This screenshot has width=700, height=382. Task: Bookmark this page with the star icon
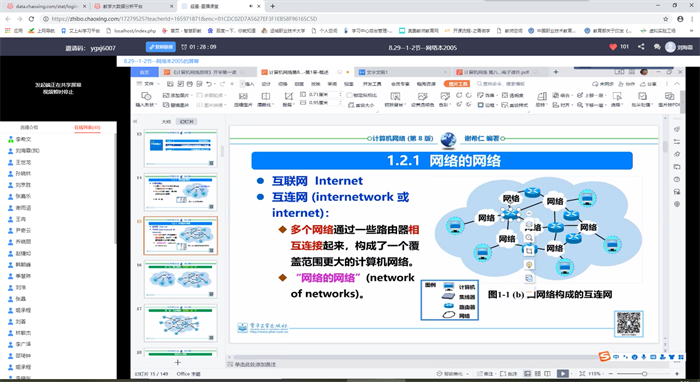(666, 19)
